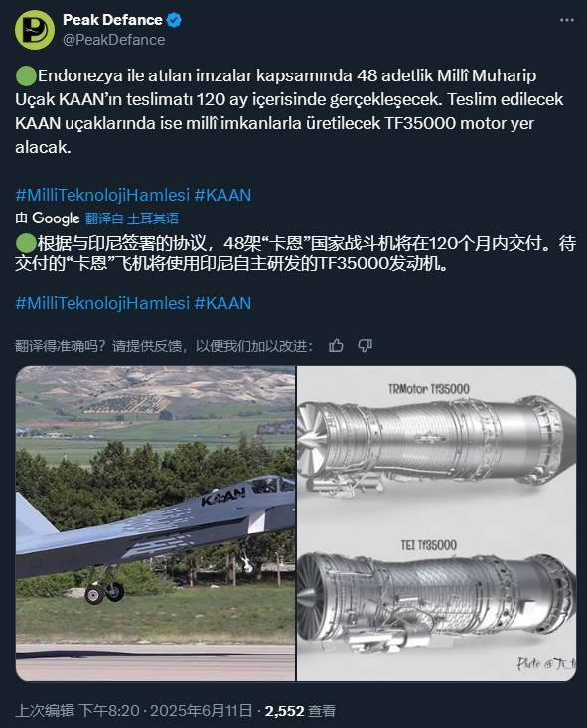Give thumbs up to the translation
This screenshot has height=728, width=587.
(x=336, y=345)
